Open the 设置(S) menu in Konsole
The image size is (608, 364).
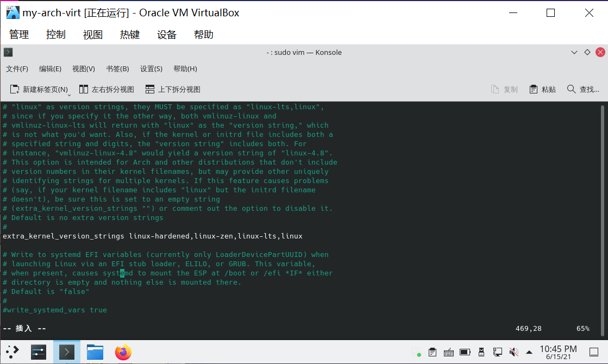[x=151, y=69]
